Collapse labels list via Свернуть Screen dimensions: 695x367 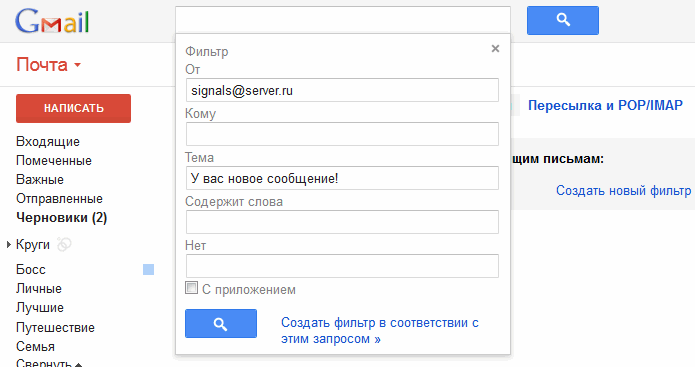tap(49, 363)
